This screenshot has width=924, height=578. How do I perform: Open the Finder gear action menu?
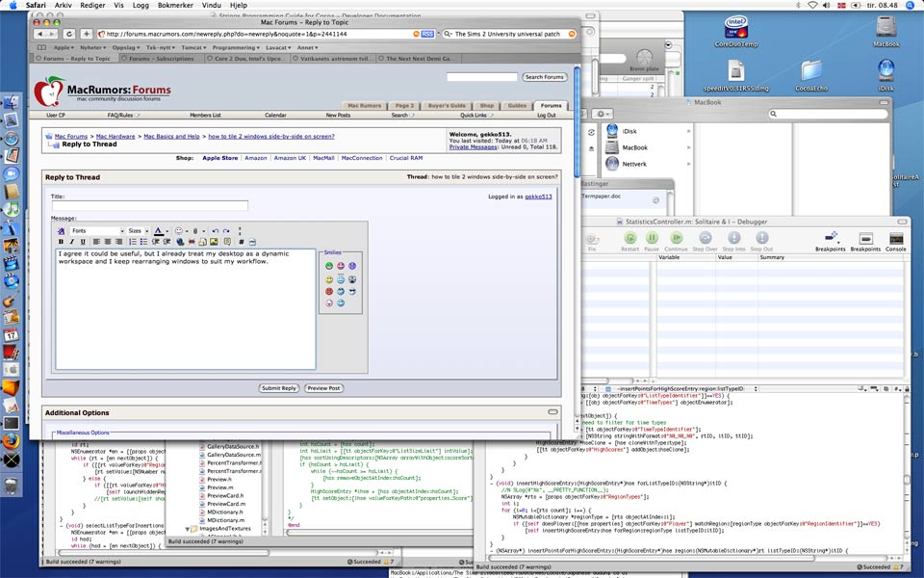pyautogui.click(x=601, y=114)
